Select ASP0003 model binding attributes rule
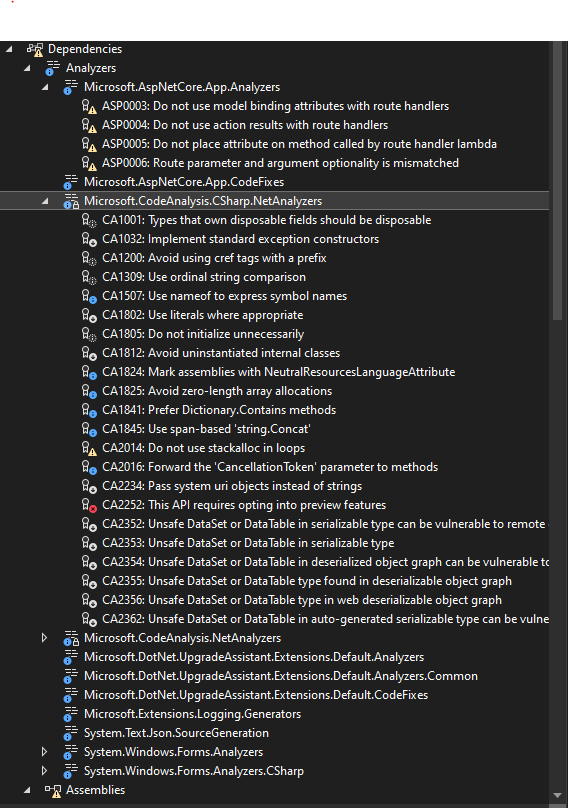 tap(275, 106)
